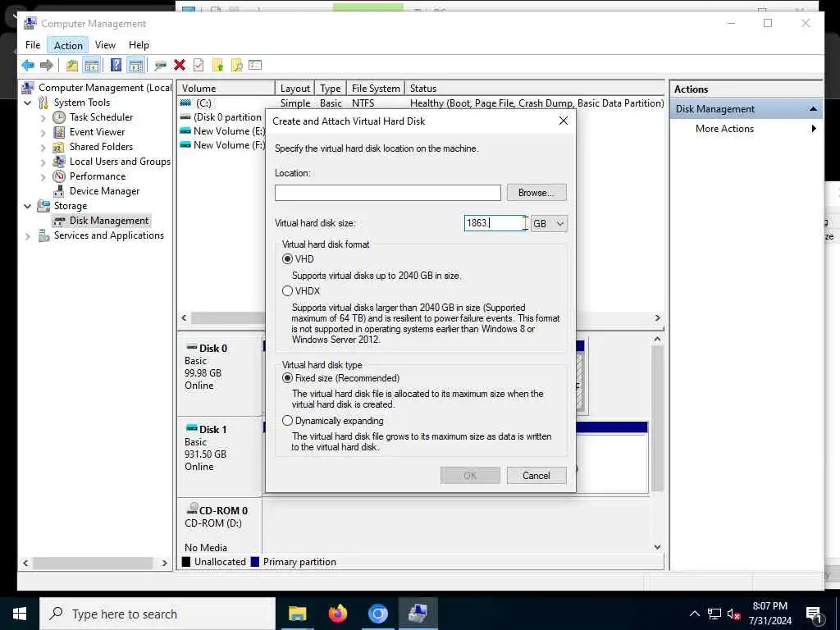
Task: Click the red X delete toolbar icon
Action: (x=180, y=66)
